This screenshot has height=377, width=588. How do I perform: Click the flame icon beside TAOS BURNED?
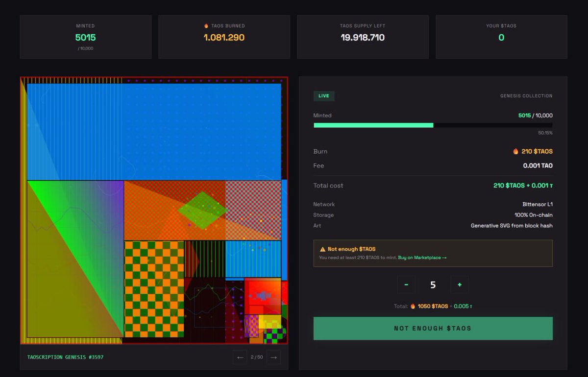coord(206,26)
